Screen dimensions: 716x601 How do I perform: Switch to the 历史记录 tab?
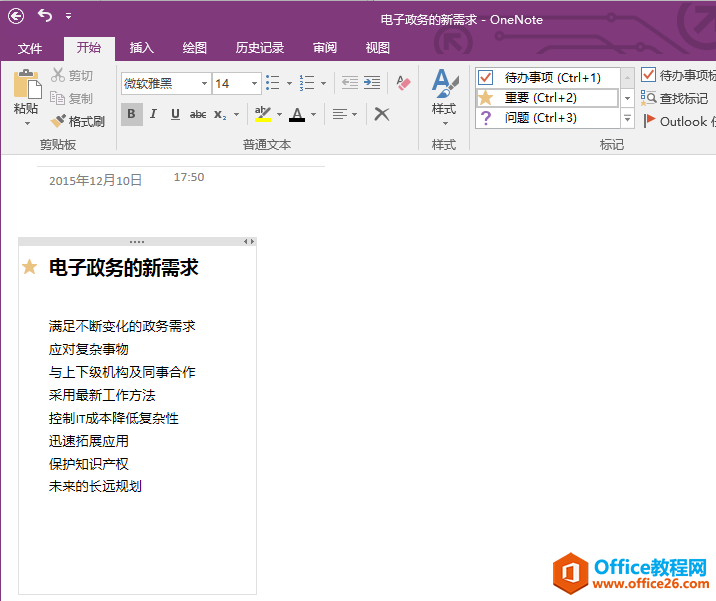point(260,47)
